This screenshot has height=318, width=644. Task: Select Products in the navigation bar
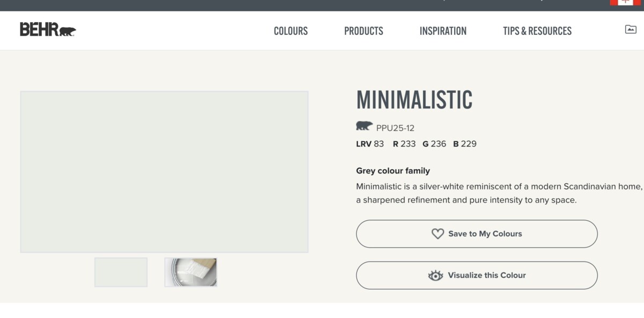(x=364, y=31)
